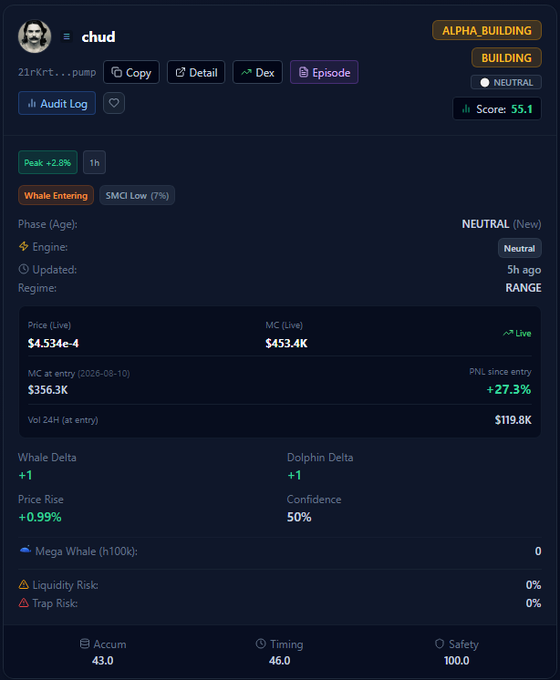This screenshot has height=680, width=560.
Task: Click the Timing clock icon
Action: [261, 644]
